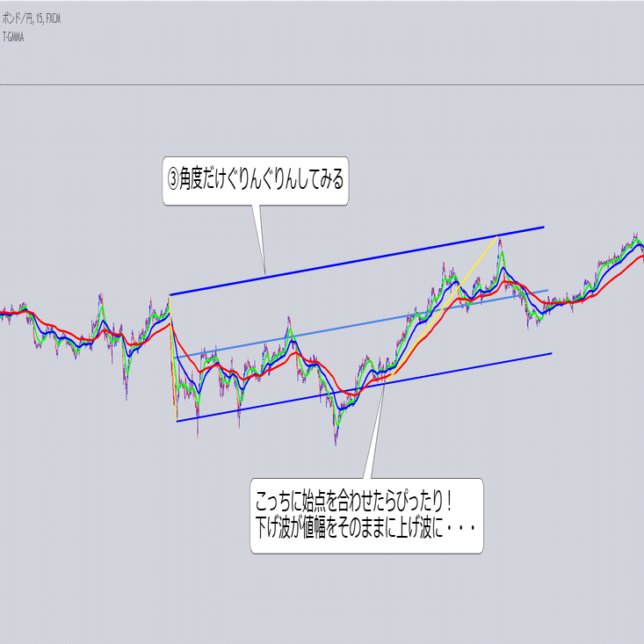Click the left anchor of the upper channel line
This screenshot has height=644, width=644.
click(x=170, y=294)
